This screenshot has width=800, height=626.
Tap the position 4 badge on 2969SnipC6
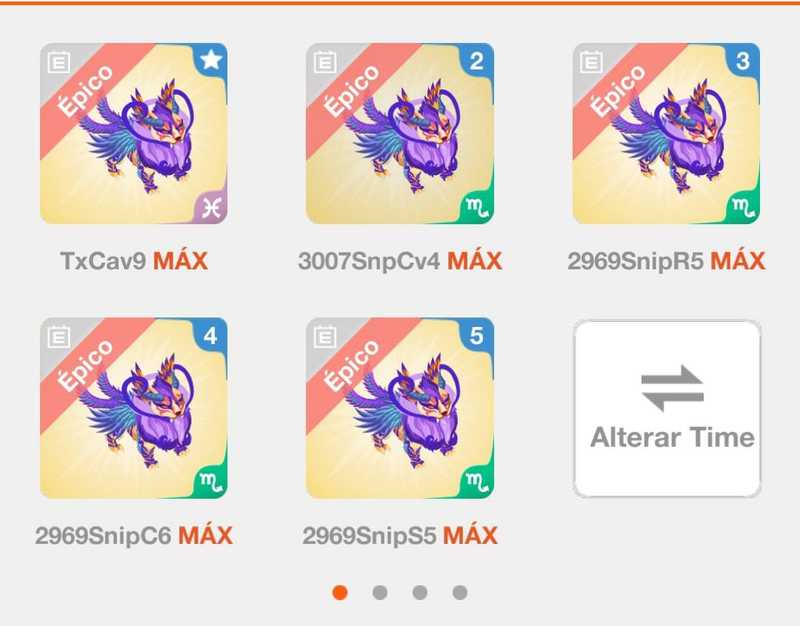tap(211, 335)
